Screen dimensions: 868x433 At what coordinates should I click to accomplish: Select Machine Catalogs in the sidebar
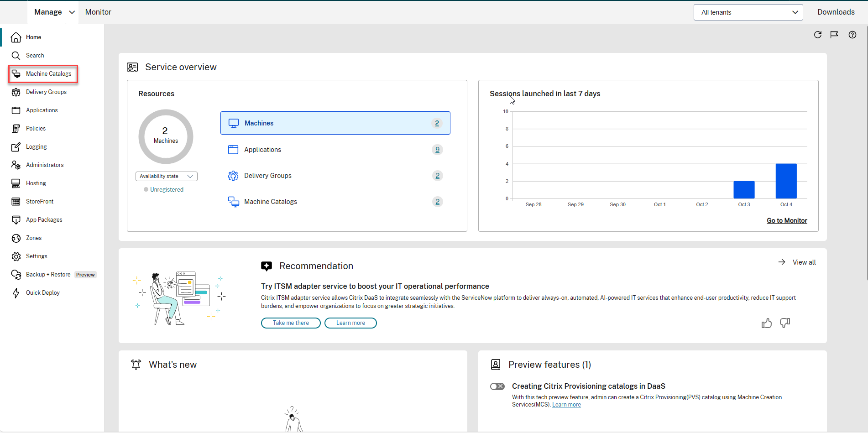tap(48, 74)
